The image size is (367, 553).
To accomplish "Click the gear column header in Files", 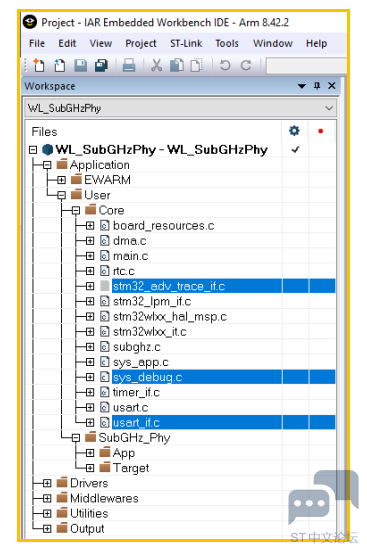I will coord(294,131).
